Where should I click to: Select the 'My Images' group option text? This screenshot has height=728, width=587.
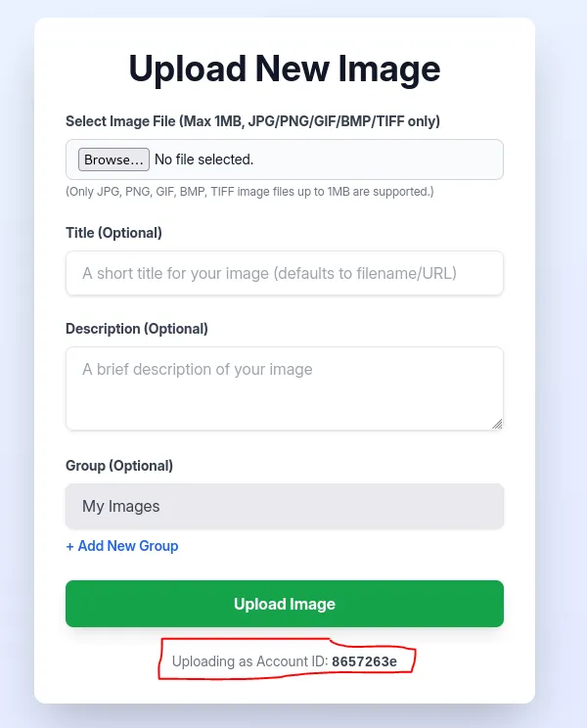click(x=121, y=507)
